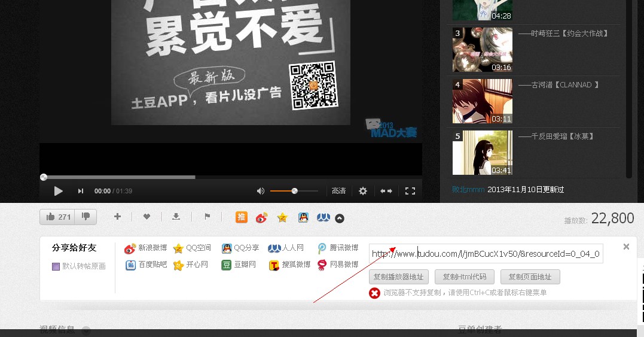Click 复制Html代码 button
Screen dimensions: 644x337
tap(465, 277)
